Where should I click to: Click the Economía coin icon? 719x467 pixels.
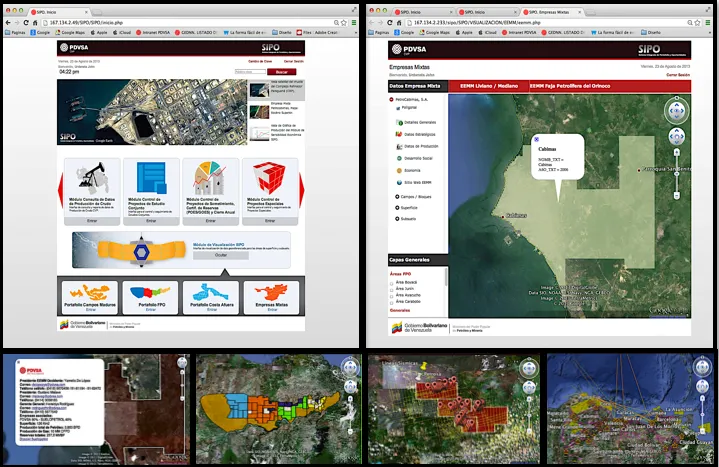[399, 170]
